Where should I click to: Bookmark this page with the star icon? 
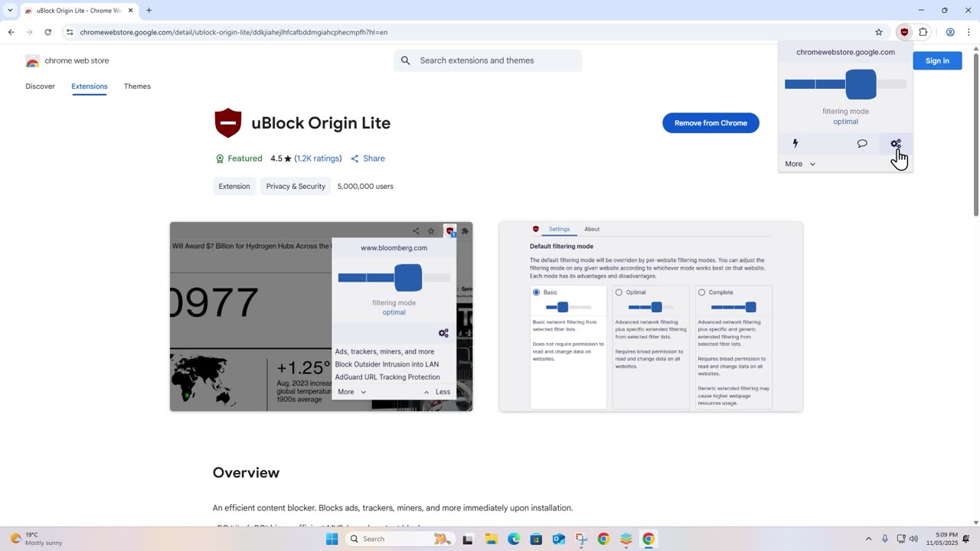[879, 32]
